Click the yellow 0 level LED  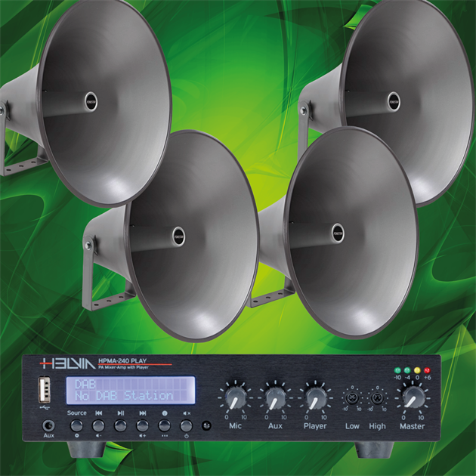[x=418, y=370]
